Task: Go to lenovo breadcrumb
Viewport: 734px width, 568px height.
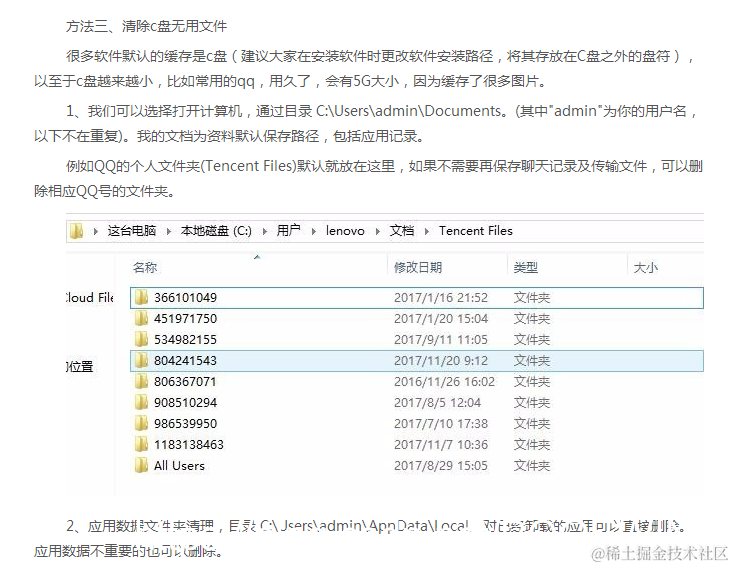Action: (x=345, y=231)
